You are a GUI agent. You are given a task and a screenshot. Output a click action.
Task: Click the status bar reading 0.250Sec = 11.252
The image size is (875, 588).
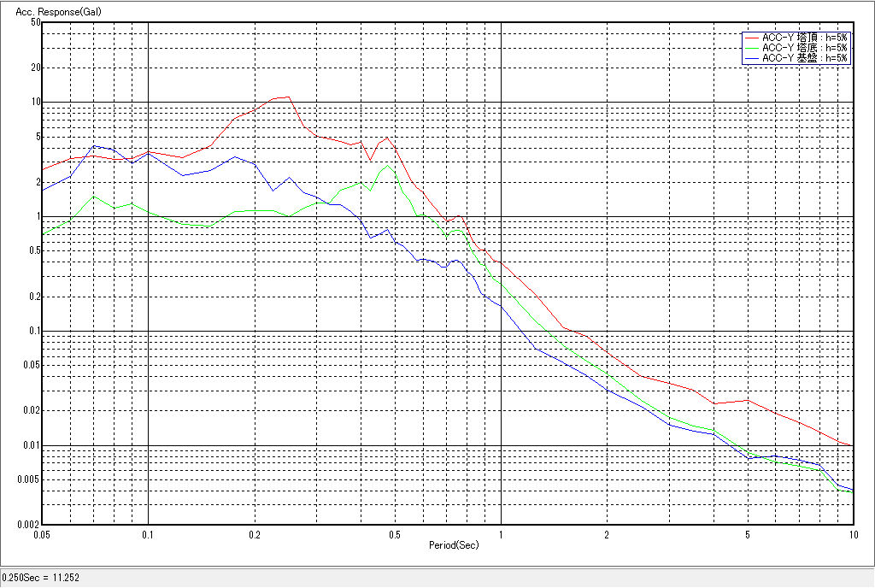pyautogui.click(x=41, y=577)
